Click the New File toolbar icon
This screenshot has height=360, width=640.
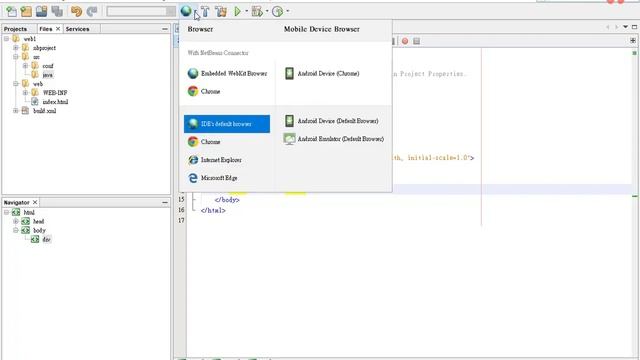[x=11, y=11]
